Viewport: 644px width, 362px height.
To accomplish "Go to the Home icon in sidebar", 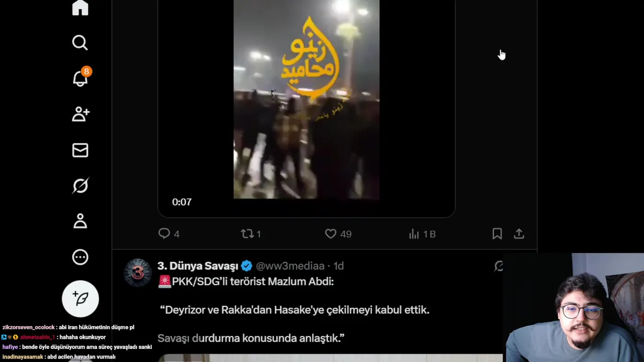I will (x=80, y=8).
